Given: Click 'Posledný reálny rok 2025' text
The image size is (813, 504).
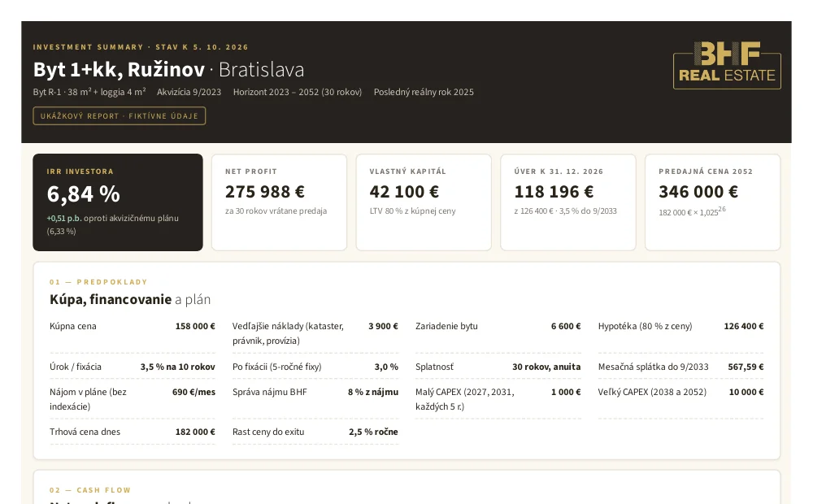Looking at the screenshot, I should coord(424,93).
